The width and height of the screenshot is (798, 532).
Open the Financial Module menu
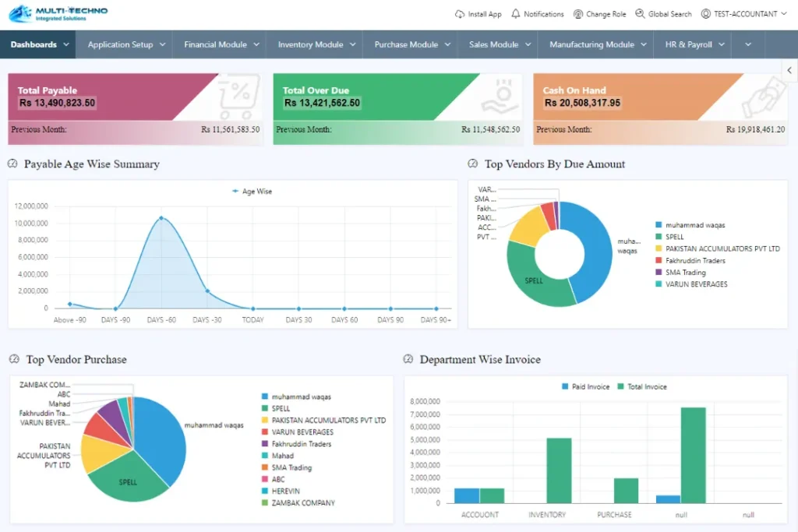coord(221,44)
